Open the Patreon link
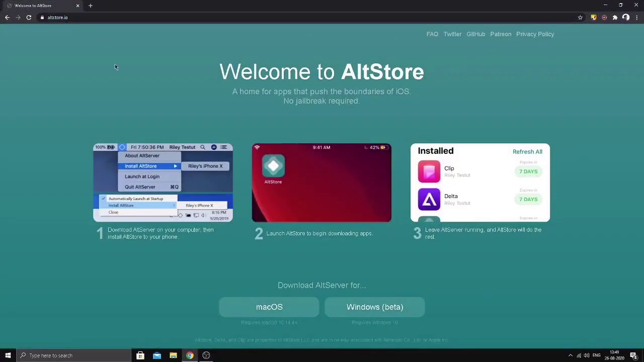 501,34
